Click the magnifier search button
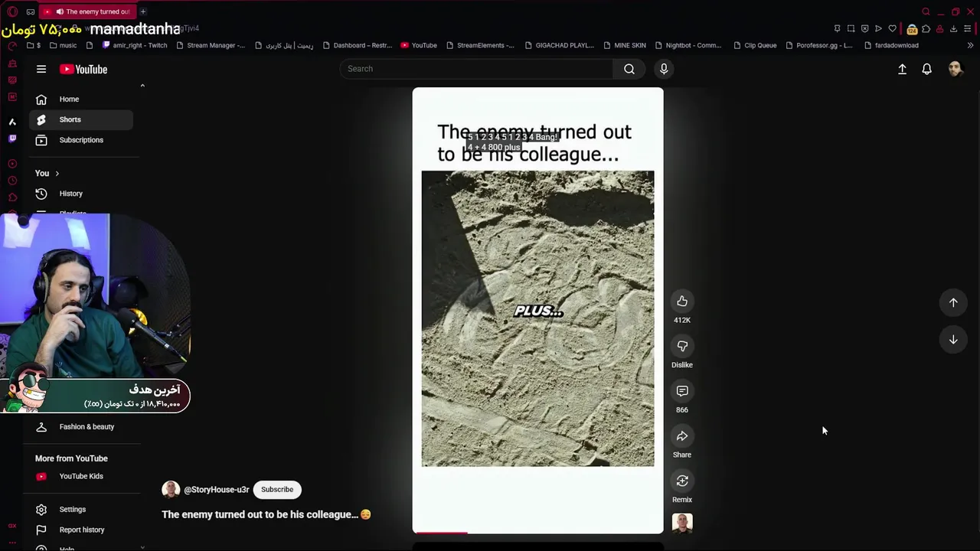 (629, 69)
